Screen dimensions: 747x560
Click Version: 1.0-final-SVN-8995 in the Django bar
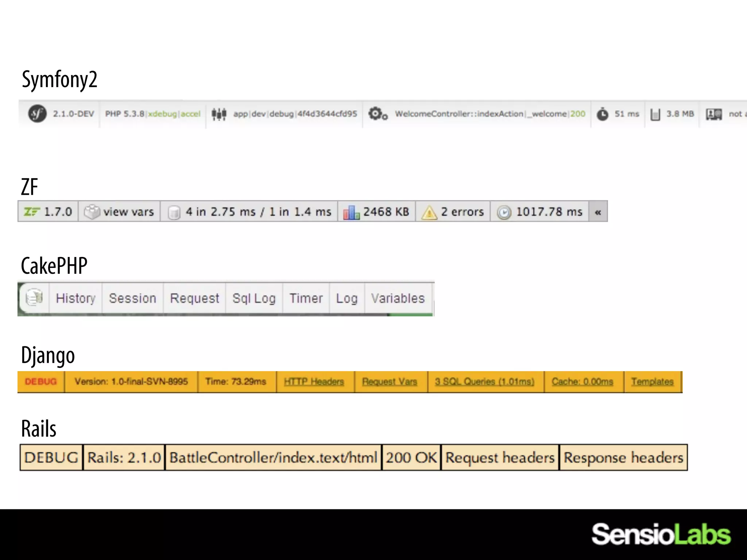point(131,382)
